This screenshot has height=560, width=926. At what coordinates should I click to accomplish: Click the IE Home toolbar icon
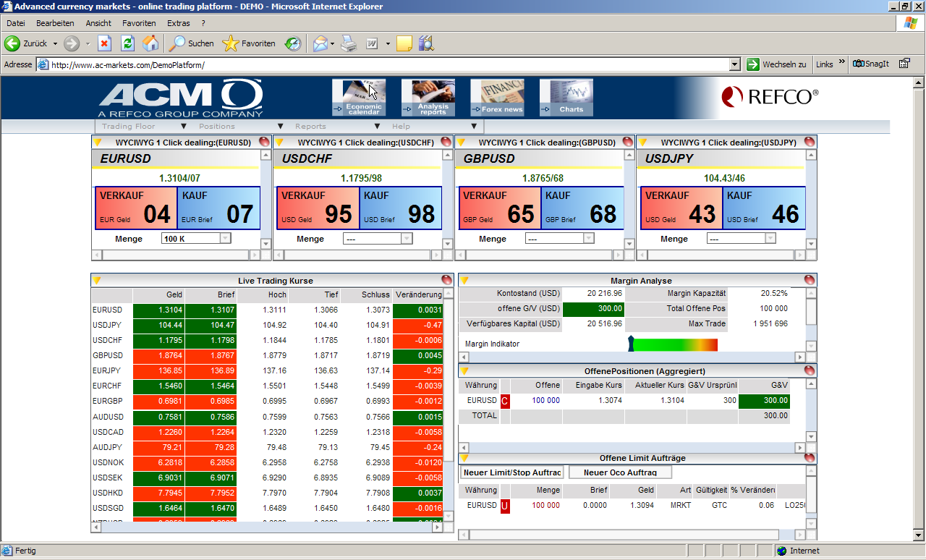(150, 43)
